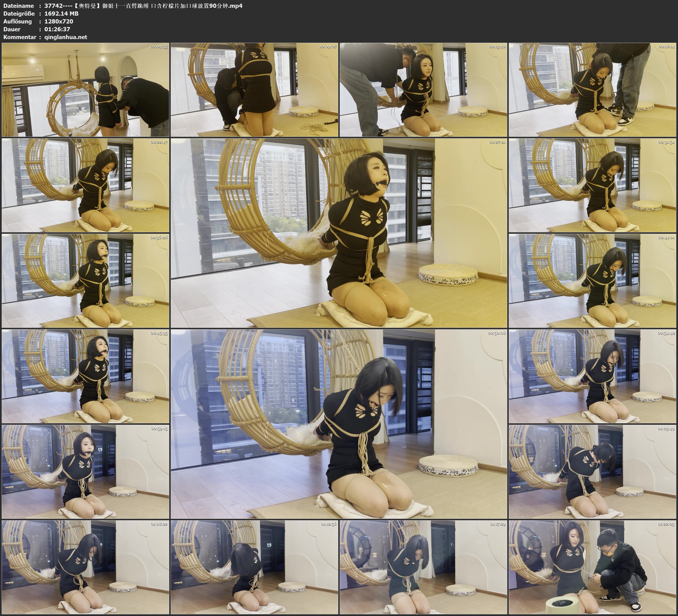Select the 01:17:29 frame
Screen dimensions: 678x616
coord(423,567)
